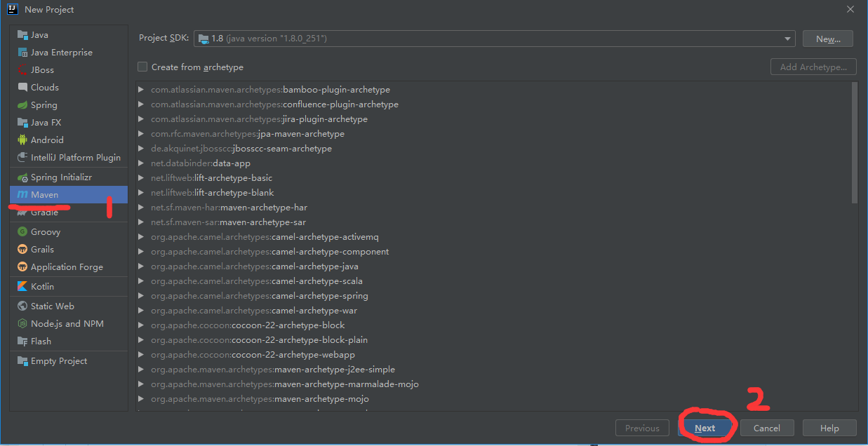Pick the Android robot icon
The height and width of the screenshot is (446, 868).
pyautogui.click(x=22, y=140)
